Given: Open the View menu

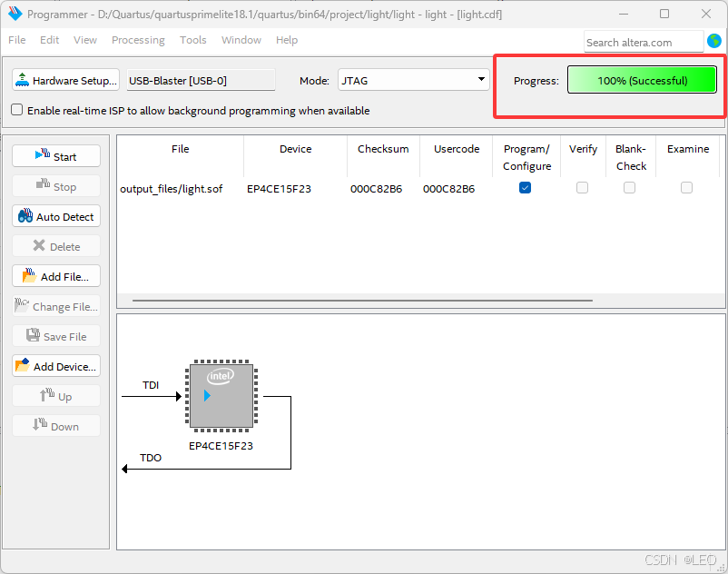Looking at the screenshot, I should 85,40.
